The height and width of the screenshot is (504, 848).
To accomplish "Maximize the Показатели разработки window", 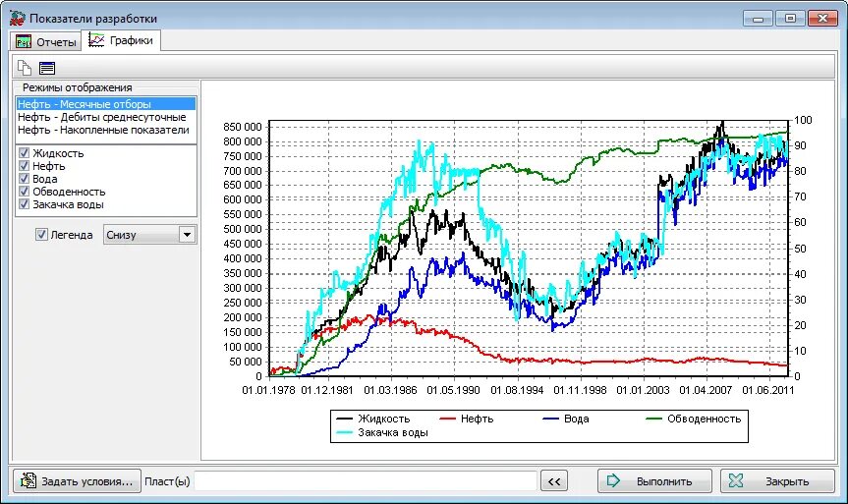I will tap(790, 19).
